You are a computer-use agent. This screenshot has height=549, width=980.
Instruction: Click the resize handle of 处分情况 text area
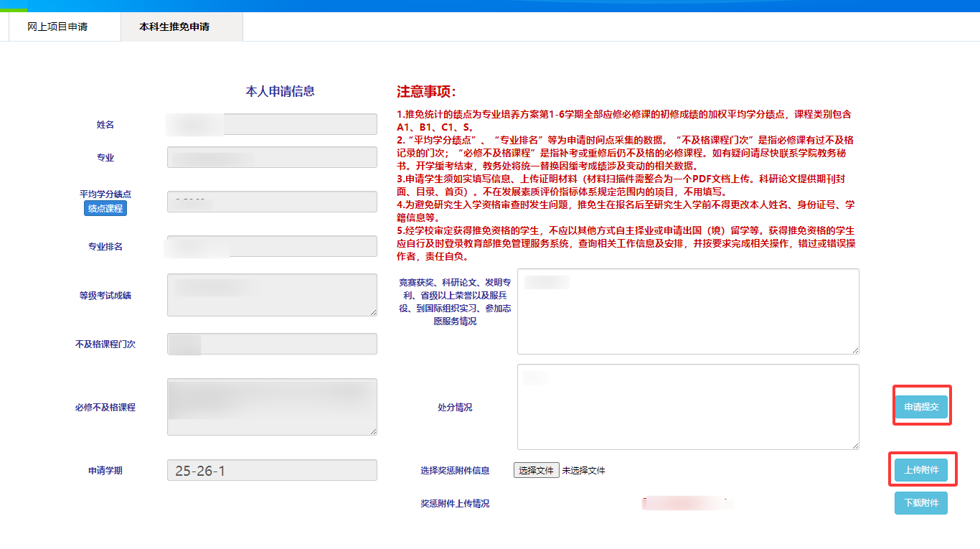[x=854, y=446]
